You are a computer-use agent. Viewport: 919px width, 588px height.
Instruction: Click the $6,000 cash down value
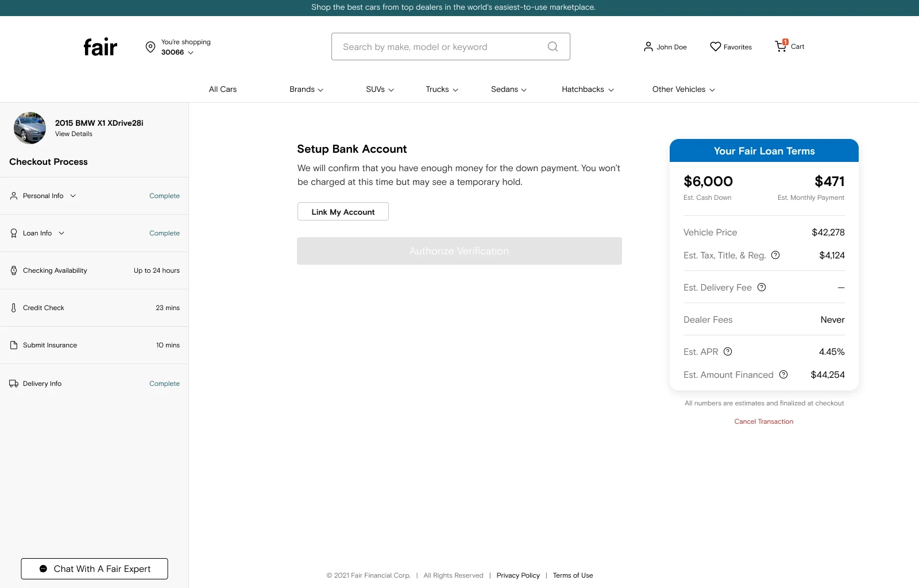coord(708,181)
